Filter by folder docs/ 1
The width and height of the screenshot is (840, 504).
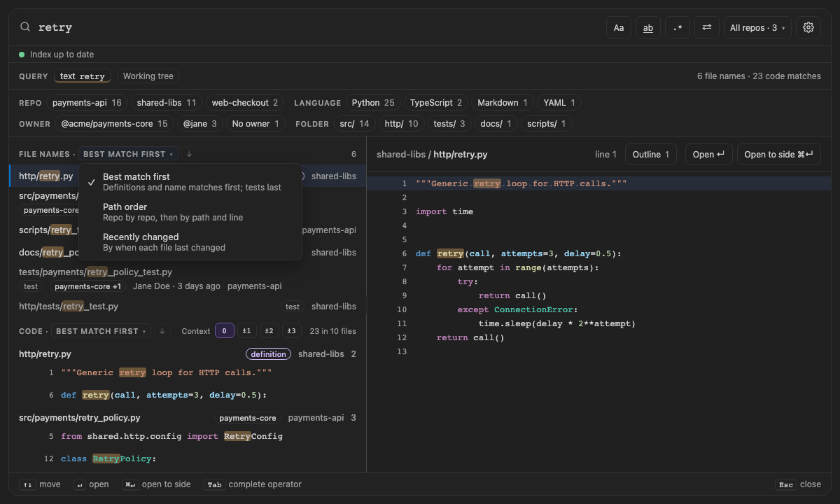(496, 124)
